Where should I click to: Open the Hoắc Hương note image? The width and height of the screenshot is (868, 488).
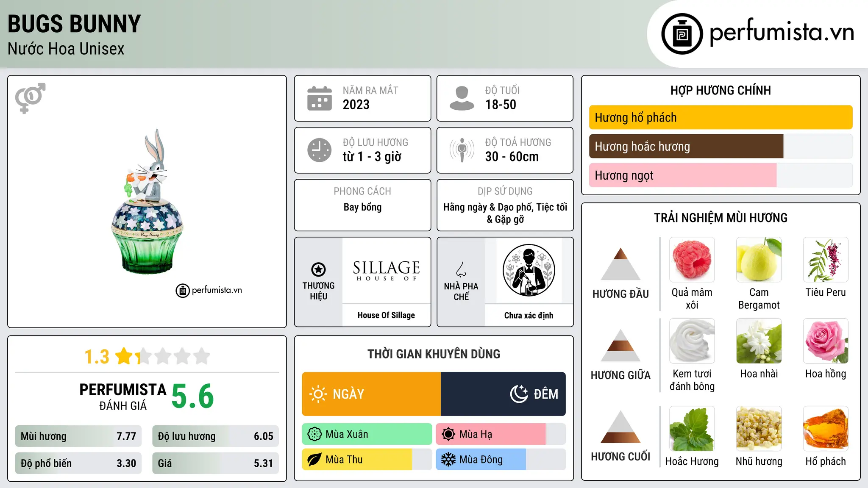692,429
